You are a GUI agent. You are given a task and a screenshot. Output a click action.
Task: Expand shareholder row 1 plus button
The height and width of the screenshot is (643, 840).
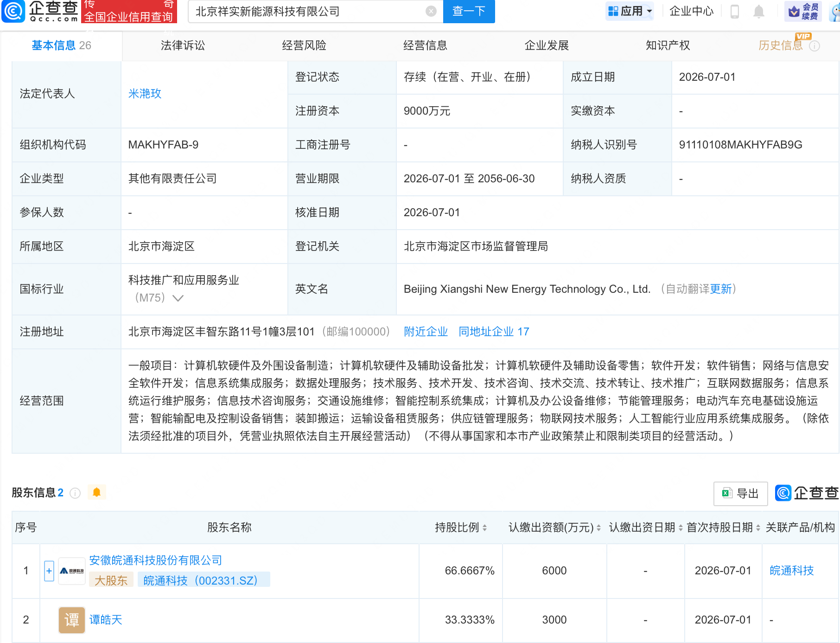point(49,571)
